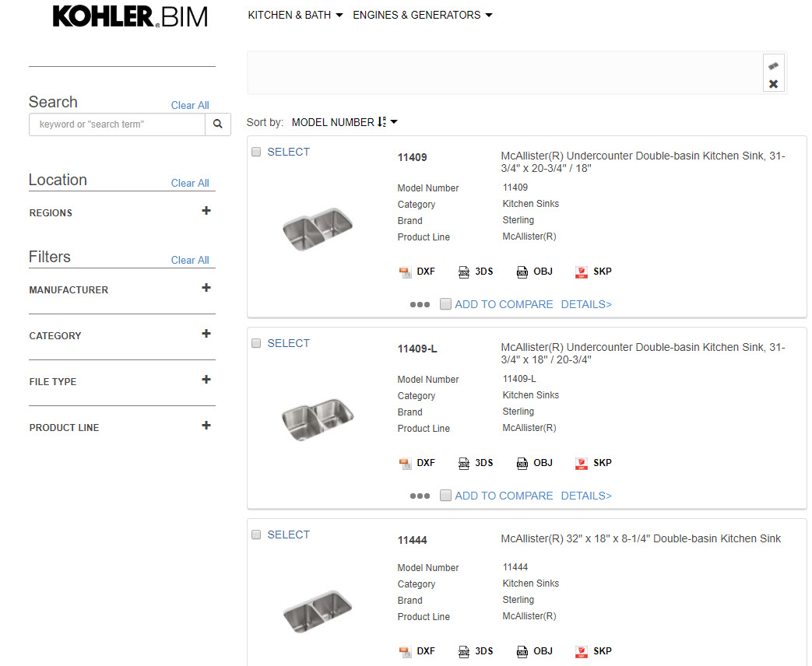Click SELECT link for model 11444
This screenshot has height=666, width=812.
pos(289,535)
